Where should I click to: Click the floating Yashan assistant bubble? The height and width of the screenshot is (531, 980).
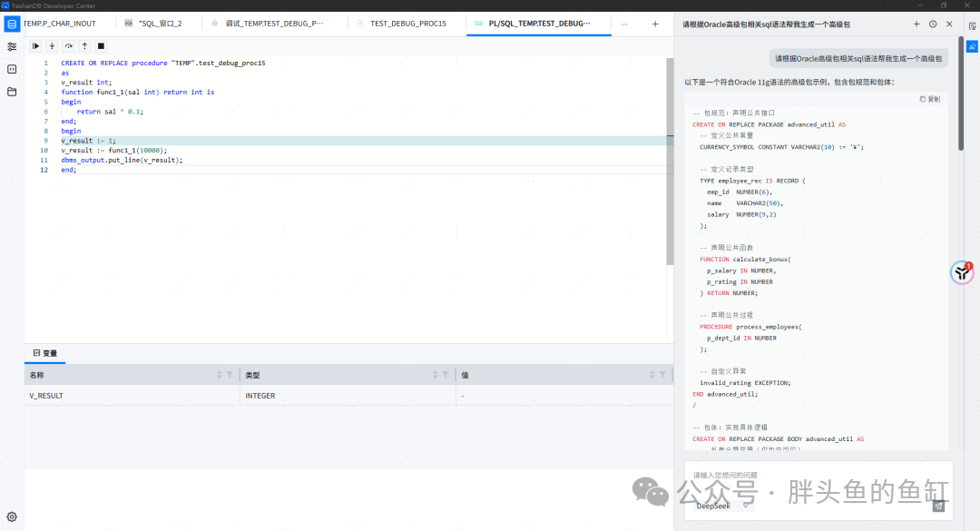click(x=962, y=272)
